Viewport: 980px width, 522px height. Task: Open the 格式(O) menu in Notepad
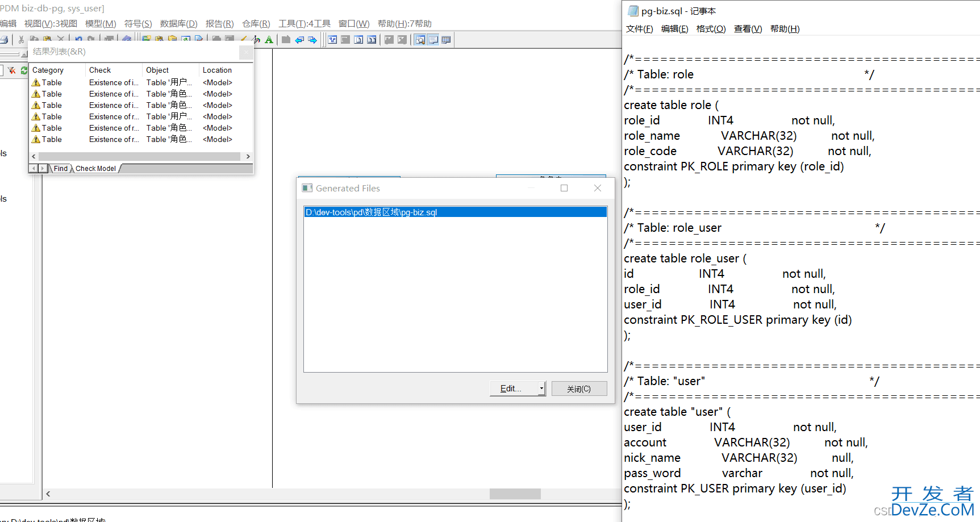pyautogui.click(x=711, y=29)
